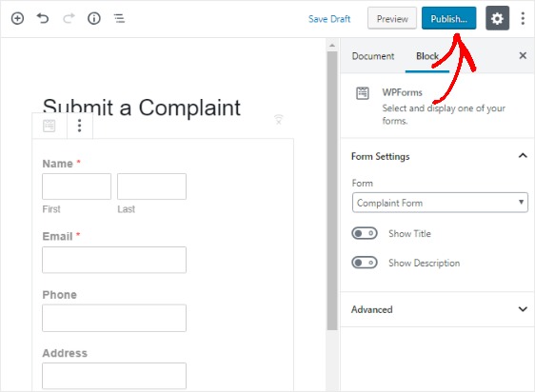This screenshot has width=535, height=392.
Task: Select the Block tab
Action: point(426,56)
